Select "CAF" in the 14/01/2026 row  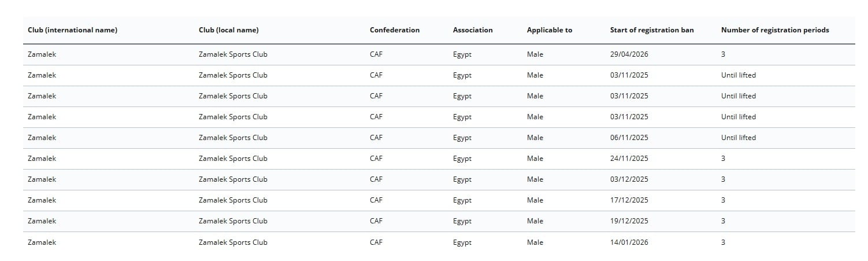[376, 242]
